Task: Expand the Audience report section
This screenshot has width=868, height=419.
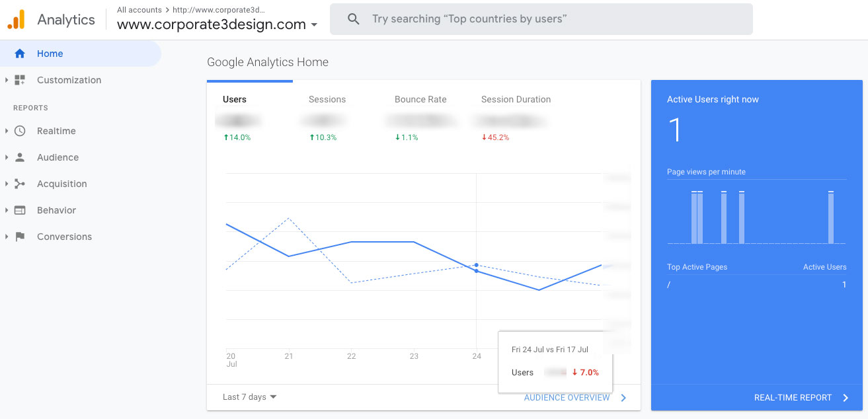Action: (7, 157)
